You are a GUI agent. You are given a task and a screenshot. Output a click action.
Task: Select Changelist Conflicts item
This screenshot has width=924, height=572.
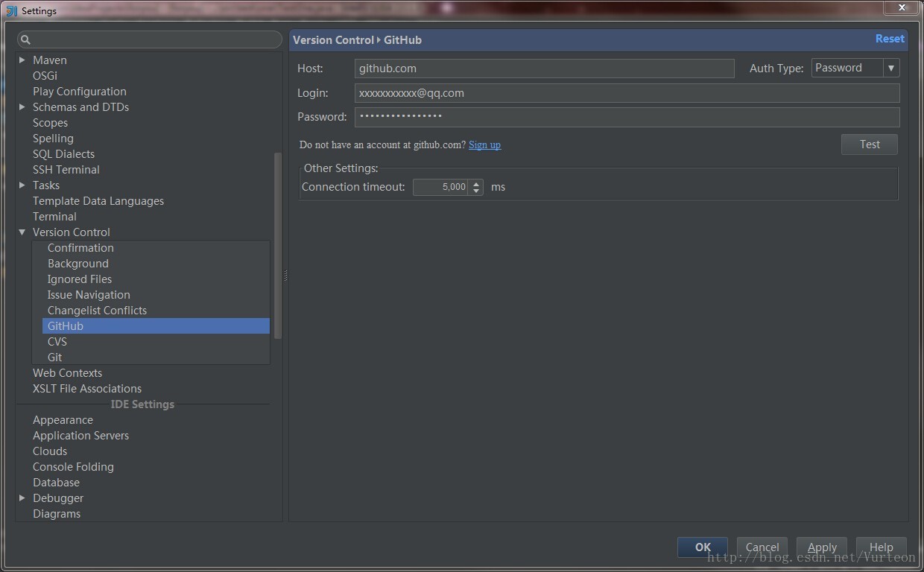coord(97,310)
